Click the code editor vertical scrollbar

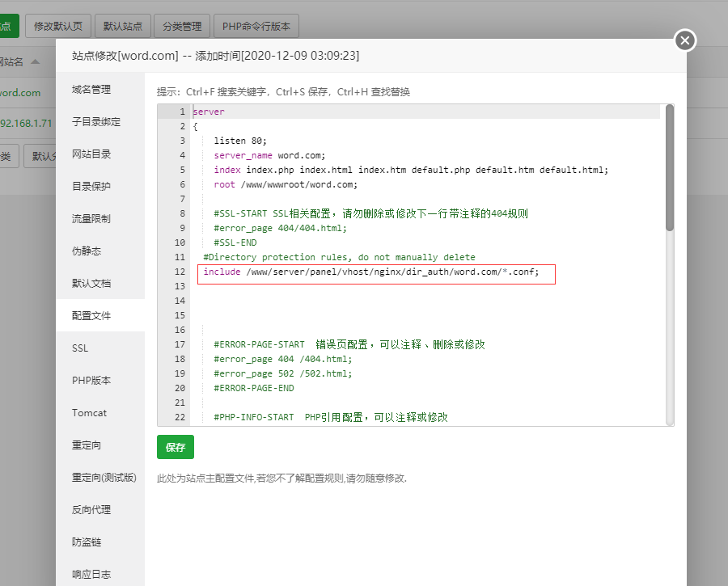pos(669,170)
